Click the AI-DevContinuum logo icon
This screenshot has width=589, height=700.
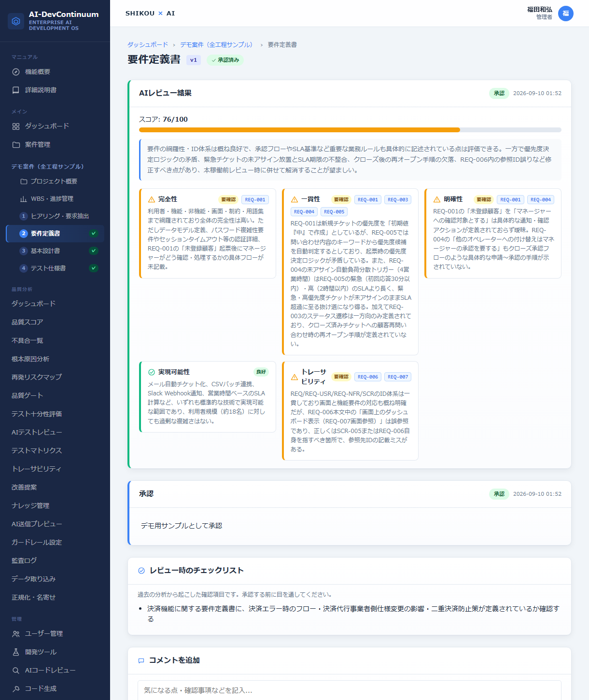coord(16,21)
